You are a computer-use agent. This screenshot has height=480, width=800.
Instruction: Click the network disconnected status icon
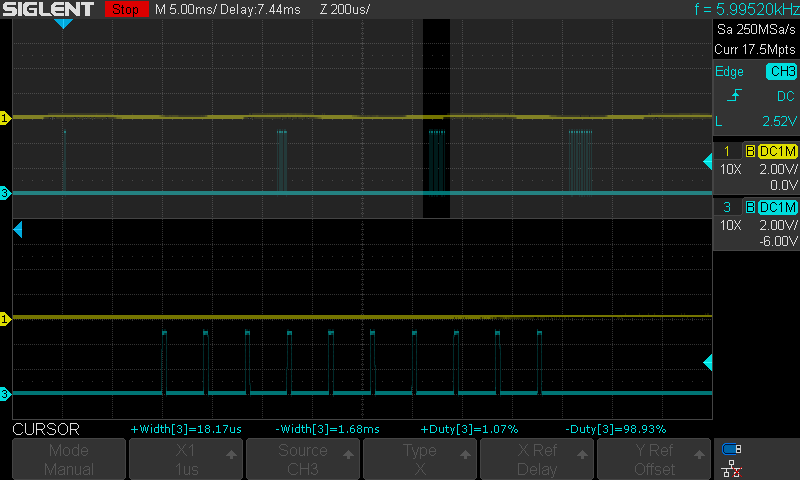(732, 469)
